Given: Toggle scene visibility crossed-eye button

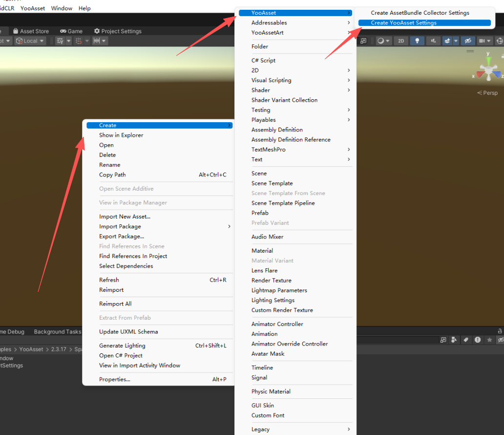Looking at the screenshot, I should 468,41.
